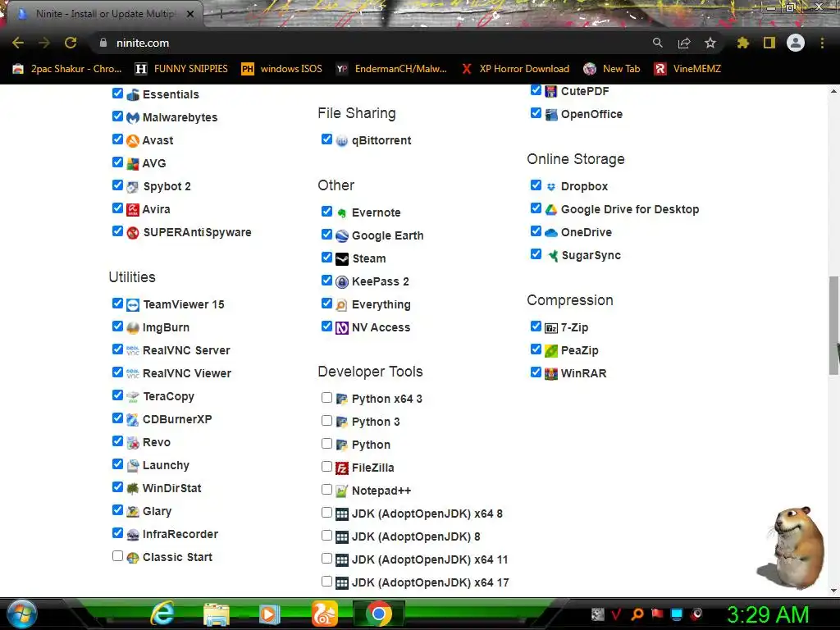Open the EndermanCH/Malw... bookmark
The image size is (840, 630).
pyautogui.click(x=391, y=69)
